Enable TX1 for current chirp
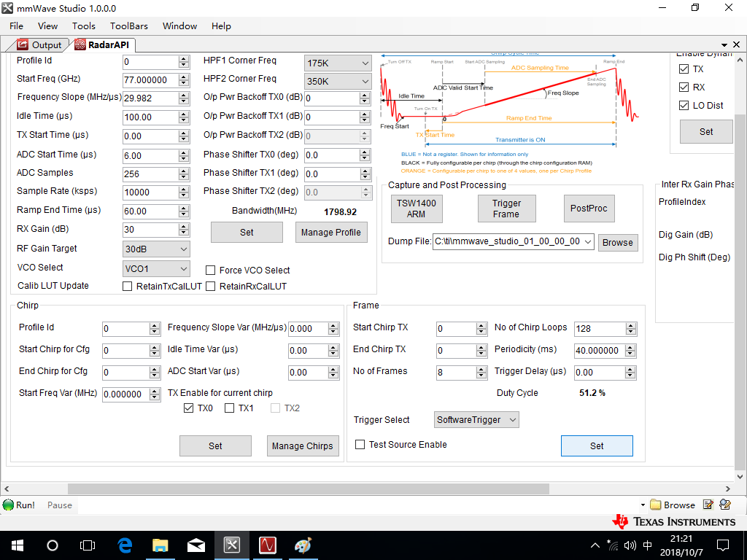Image resolution: width=747 pixels, height=560 pixels. pyautogui.click(x=229, y=408)
